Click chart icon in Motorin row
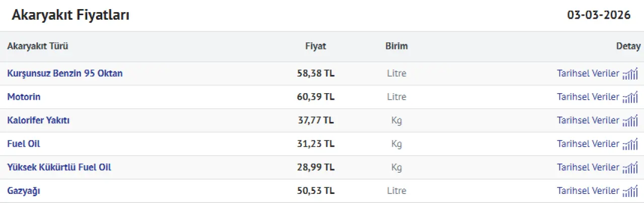644x203 pixels. point(630,97)
